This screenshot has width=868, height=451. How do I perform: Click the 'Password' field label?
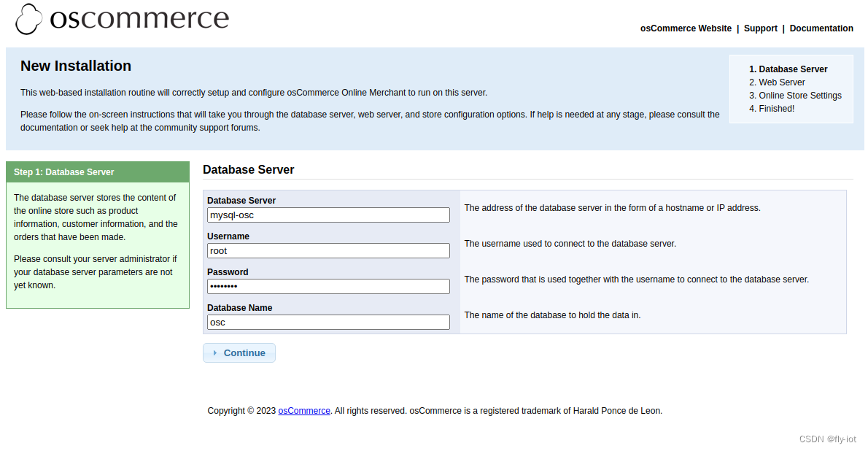[x=228, y=272]
